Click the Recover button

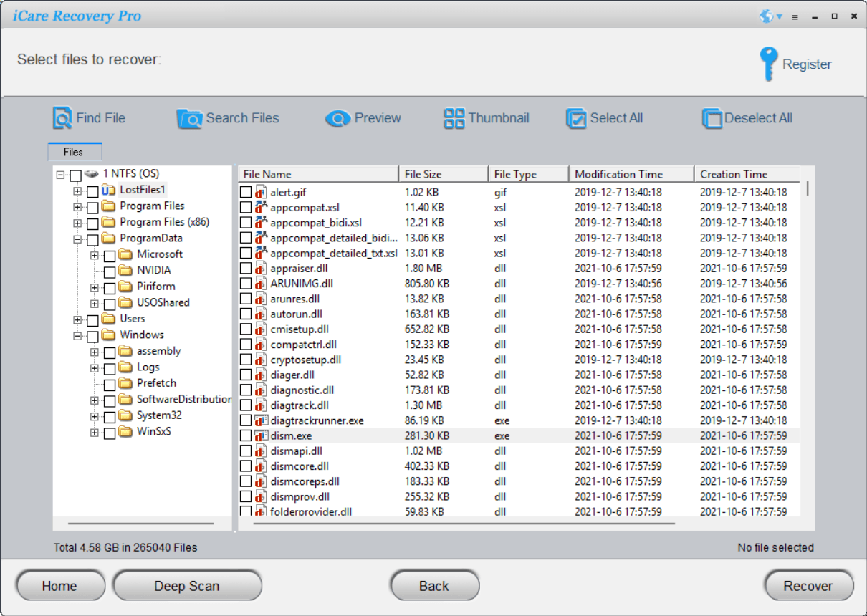808,586
